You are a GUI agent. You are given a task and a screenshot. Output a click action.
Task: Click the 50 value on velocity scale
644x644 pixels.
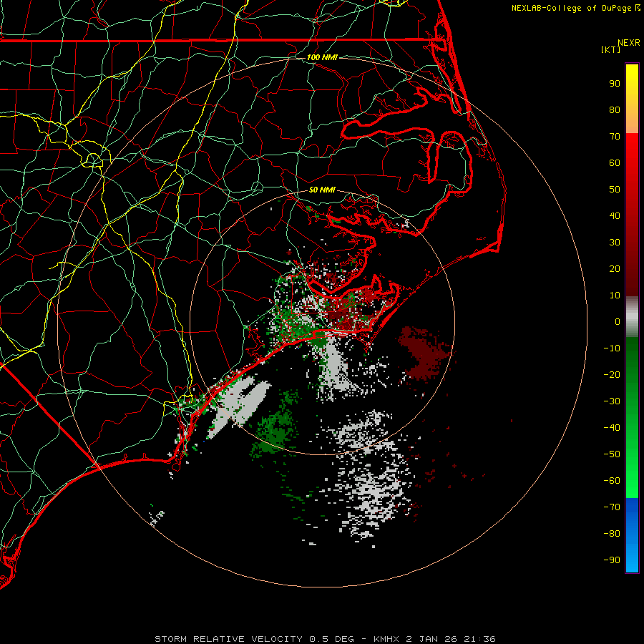615,190
